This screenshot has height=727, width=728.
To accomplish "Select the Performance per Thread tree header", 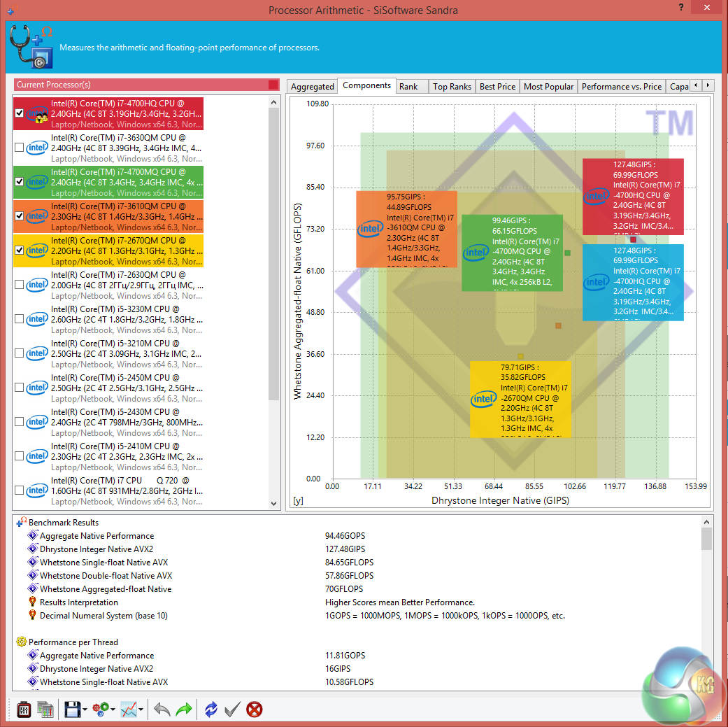I will 73,642.
